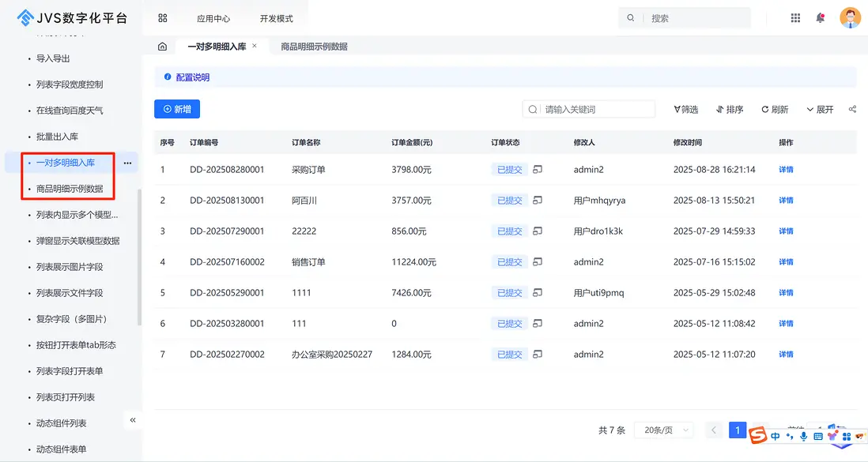
Task: Click 刷新 to refresh the list
Action: (775, 110)
